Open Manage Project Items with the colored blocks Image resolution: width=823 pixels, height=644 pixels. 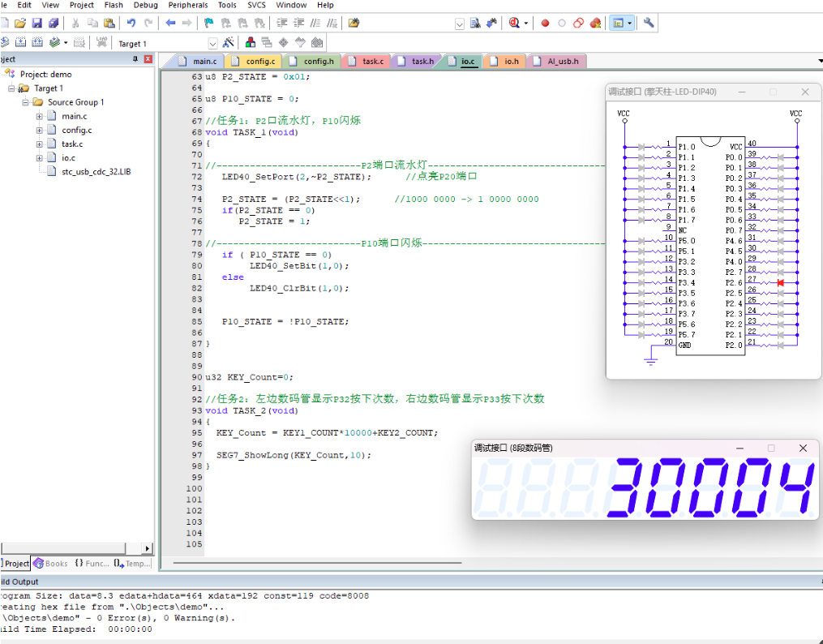coord(251,42)
